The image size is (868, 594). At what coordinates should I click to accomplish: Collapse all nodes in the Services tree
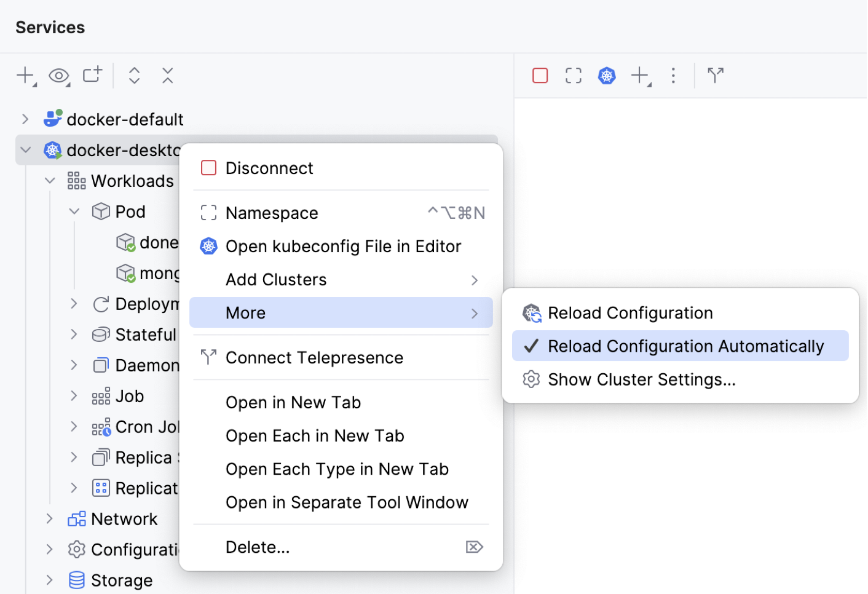pyautogui.click(x=167, y=75)
